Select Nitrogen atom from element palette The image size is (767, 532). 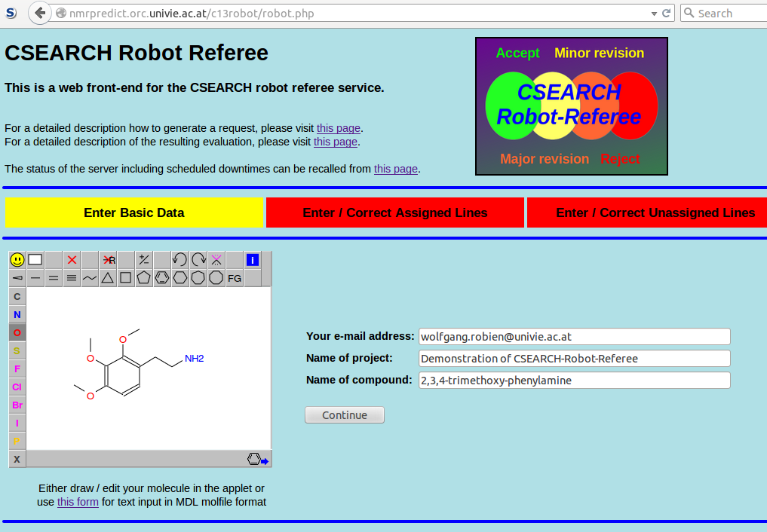click(x=17, y=314)
